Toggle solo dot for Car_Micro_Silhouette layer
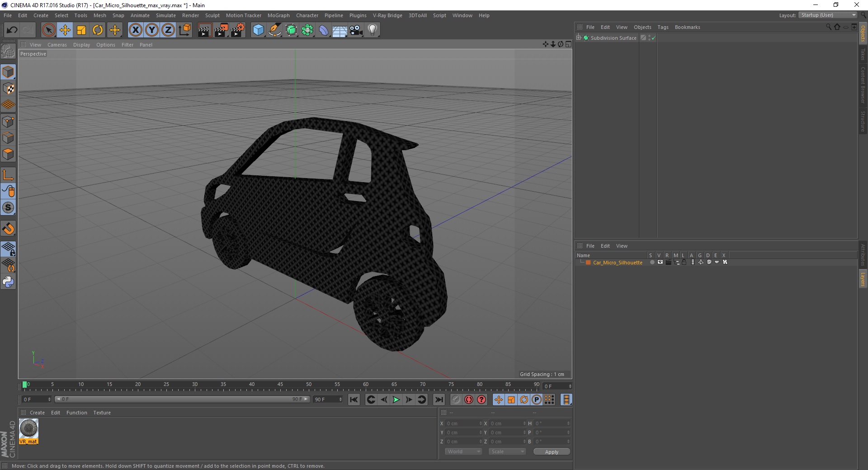Viewport: 868px width, 470px height. (652, 262)
